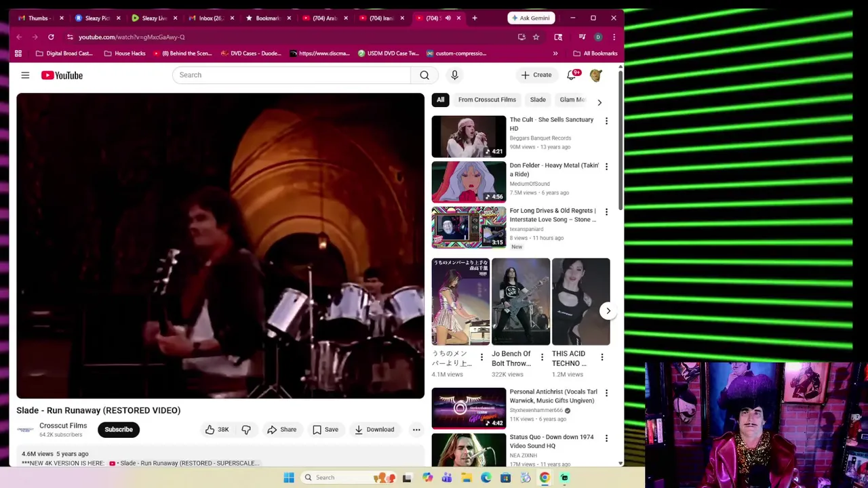Click the search magnifier button

pyautogui.click(x=425, y=75)
